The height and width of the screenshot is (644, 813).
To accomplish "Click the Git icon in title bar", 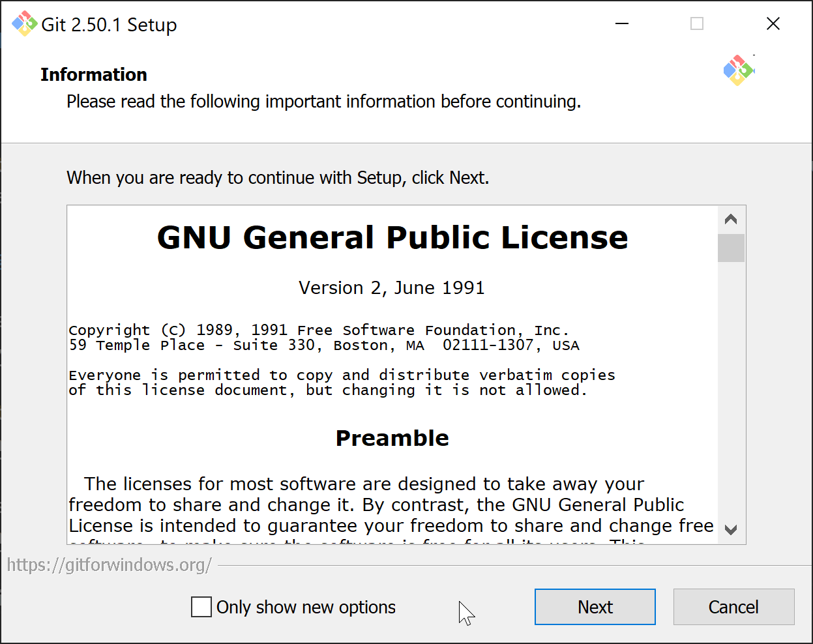I will pyautogui.click(x=24, y=24).
